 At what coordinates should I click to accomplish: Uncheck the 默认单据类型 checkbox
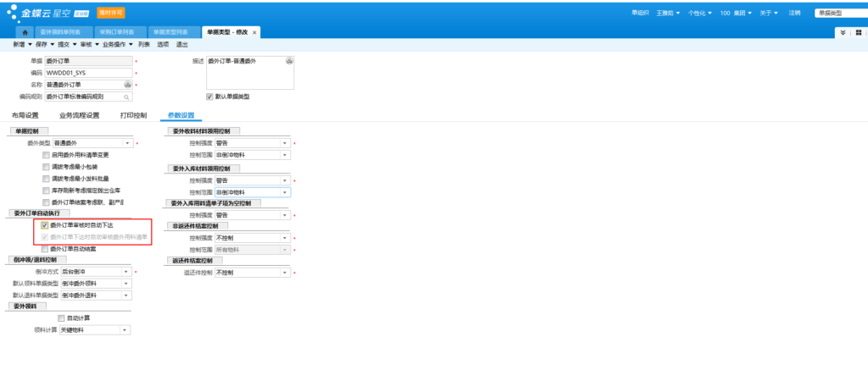[209, 97]
